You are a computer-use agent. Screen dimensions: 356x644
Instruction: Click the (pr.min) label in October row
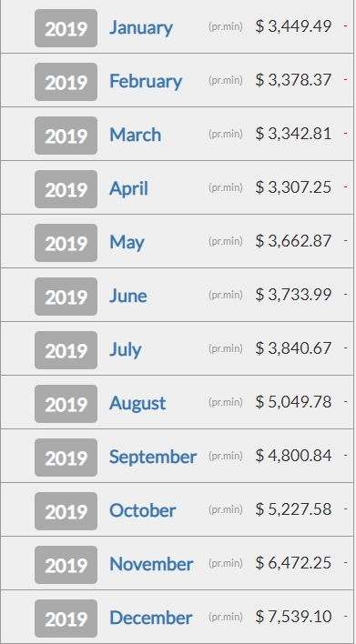(x=225, y=509)
